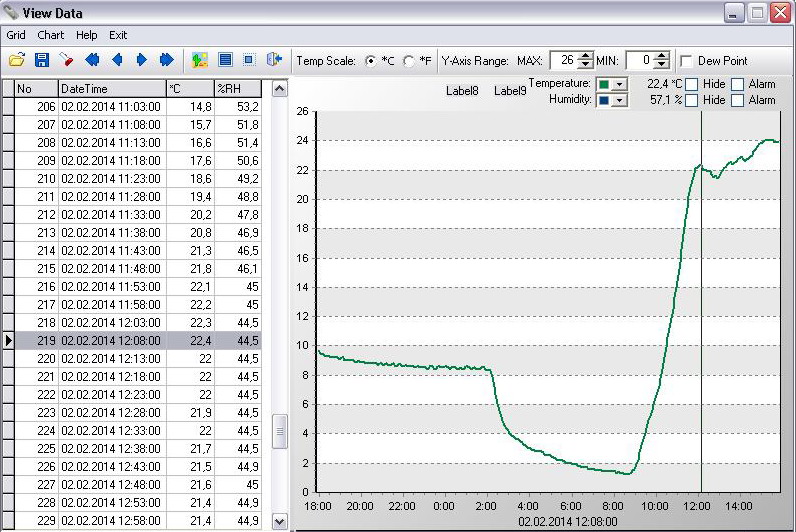Tick the Alarm checkbox for Humidity
Image resolution: width=796 pixels, height=532 pixels.
click(x=737, y=100)
